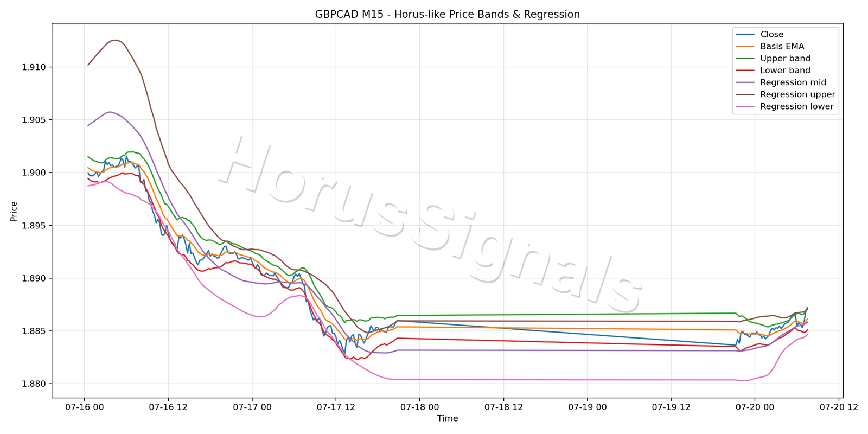868x434 pixels.
Task: Click the blue Close legend line swatch
Action: click(x=745, y=35)
